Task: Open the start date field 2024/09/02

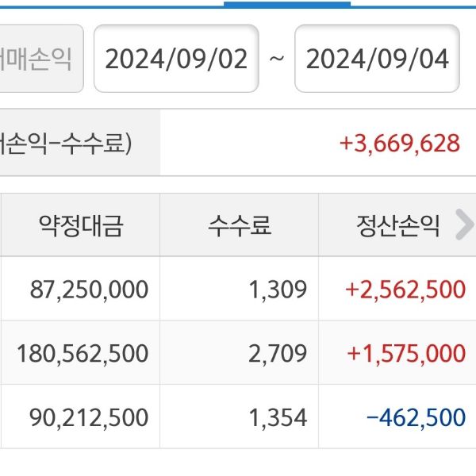Action: coord(176,59)
